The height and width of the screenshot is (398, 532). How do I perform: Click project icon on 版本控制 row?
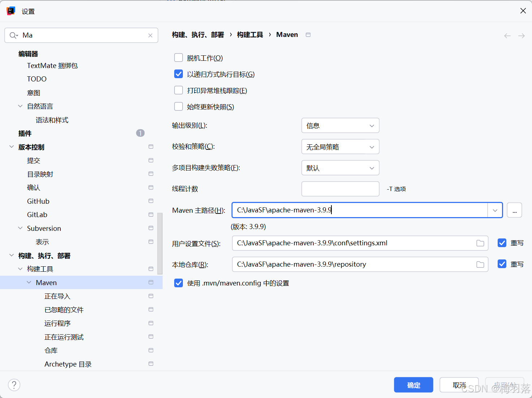point(151,147)
